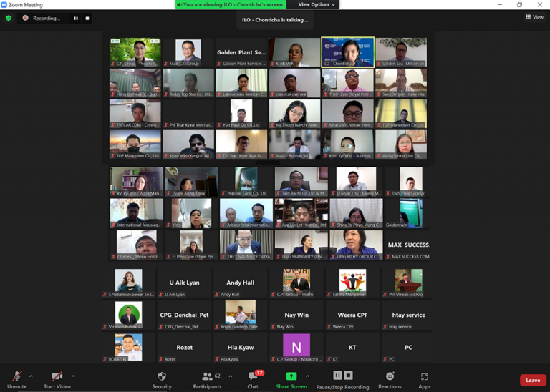This screenshot has height=392, width=550.
Task: Open the Chat with 17 unread
Action: [x=253, y=379]
